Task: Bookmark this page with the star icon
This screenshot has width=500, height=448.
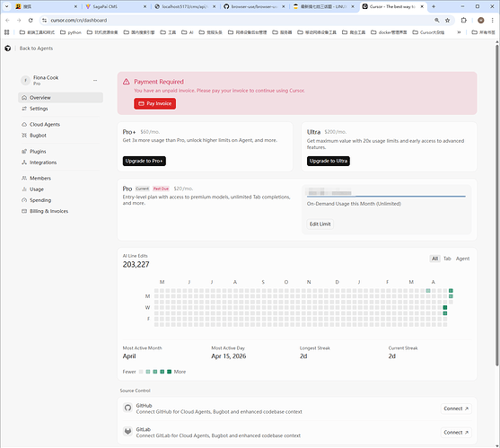Action: pyautogui.click(x=447, y=20)
